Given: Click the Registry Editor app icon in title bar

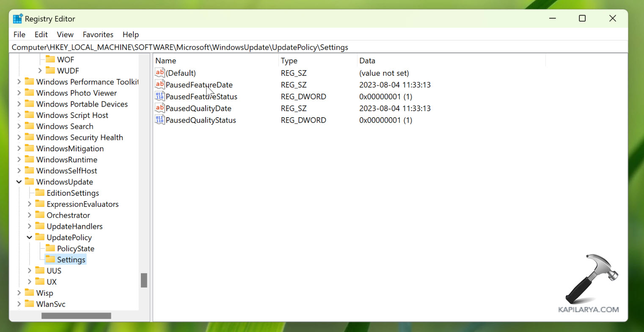Looking at the screenshot, I should [x=18, y=19].
